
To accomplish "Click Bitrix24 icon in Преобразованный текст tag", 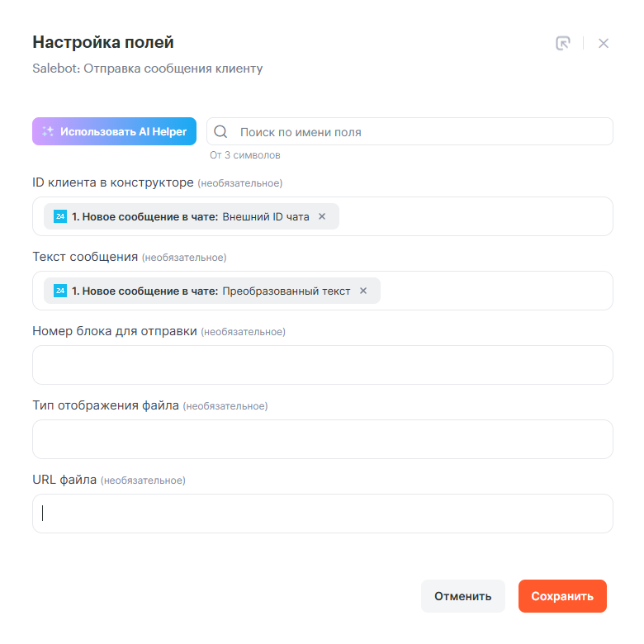I will point(60,291).
